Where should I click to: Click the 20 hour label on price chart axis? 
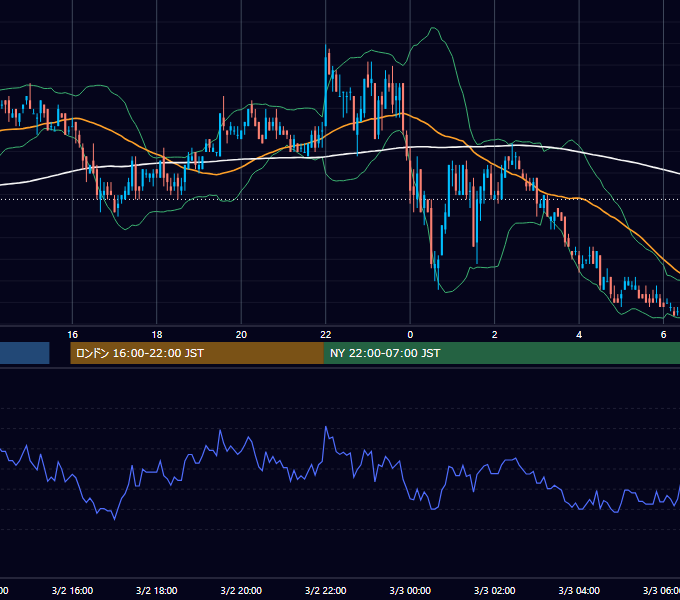point(241,335)
